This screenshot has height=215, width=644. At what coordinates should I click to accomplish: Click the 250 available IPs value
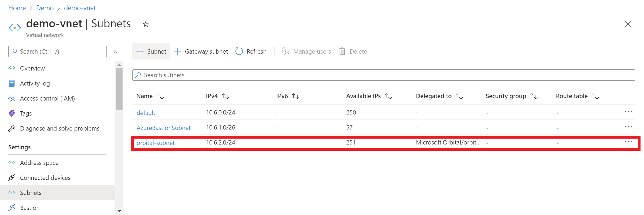[351, 112]
